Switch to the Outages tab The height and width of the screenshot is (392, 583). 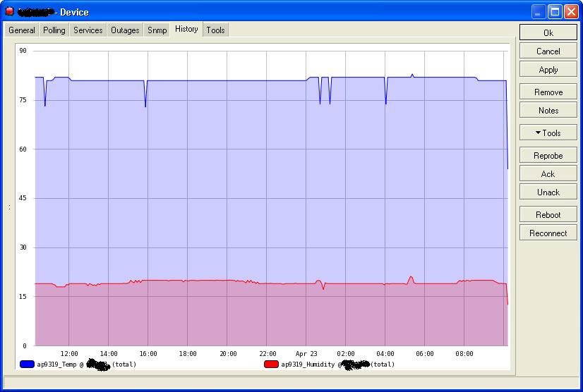[125, 30]
